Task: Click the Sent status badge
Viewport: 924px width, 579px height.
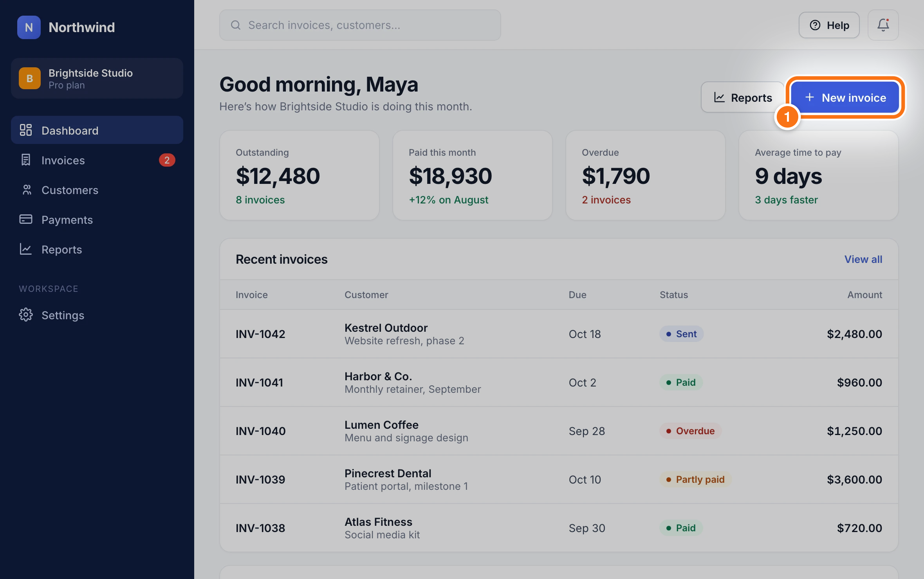Action: pyautogui.click(x=682, y=334)
